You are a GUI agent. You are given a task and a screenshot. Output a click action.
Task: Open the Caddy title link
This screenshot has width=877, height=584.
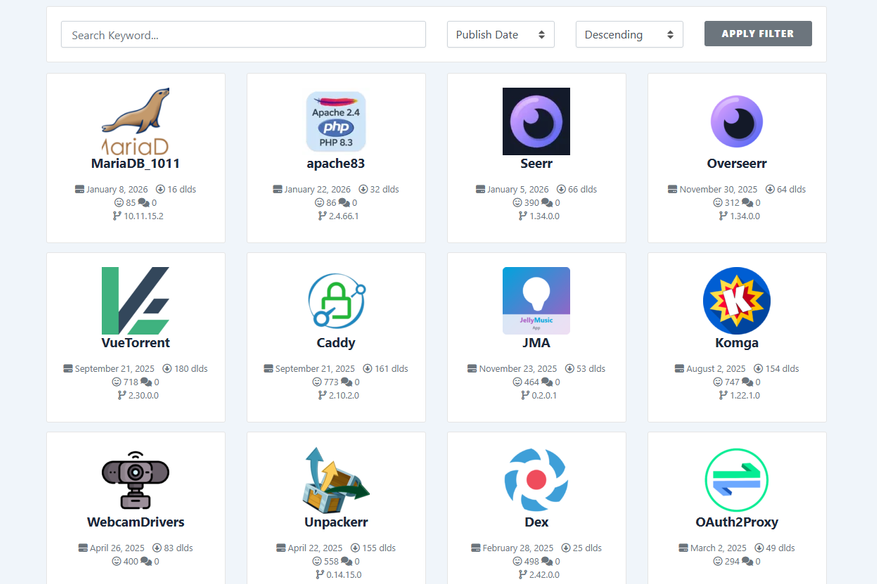pos(336,342)
